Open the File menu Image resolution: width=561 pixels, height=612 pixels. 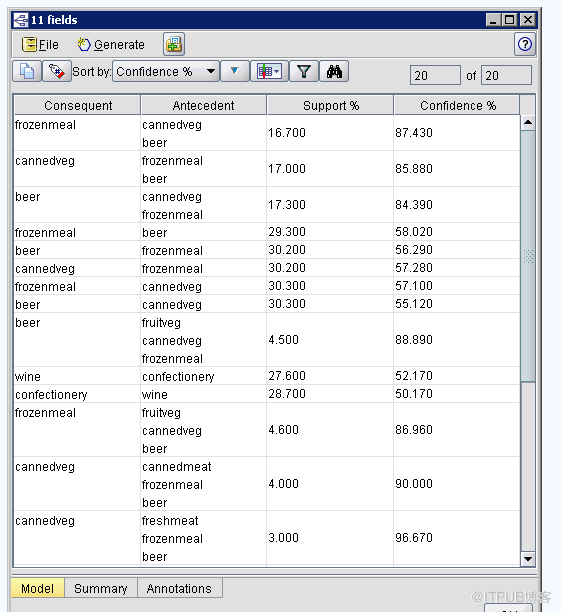(x=40, y=44)
